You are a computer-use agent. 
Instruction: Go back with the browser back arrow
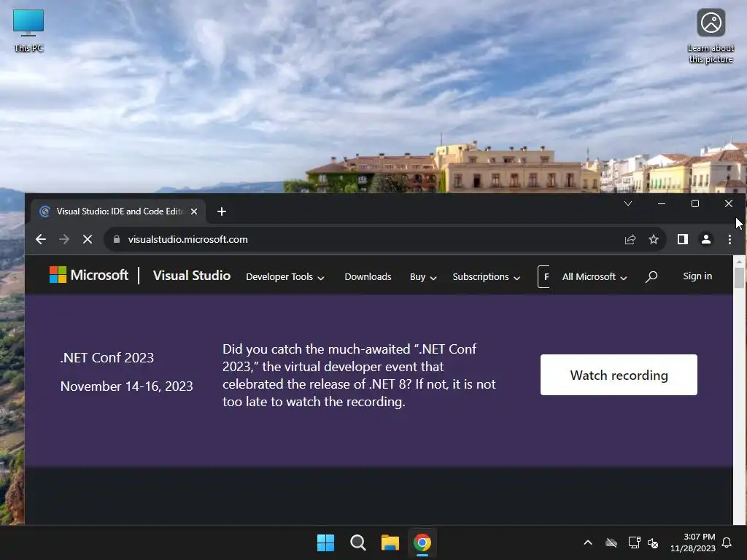tap(41, 239)
